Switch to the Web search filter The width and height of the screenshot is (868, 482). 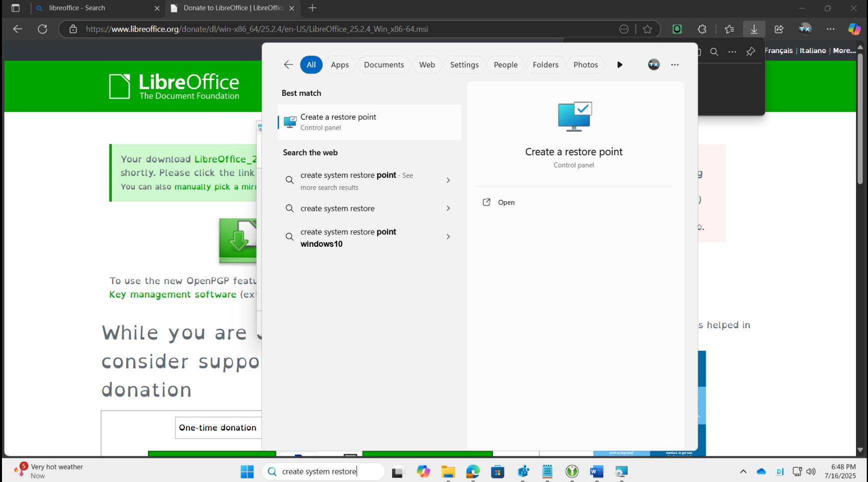pos(427,64)
